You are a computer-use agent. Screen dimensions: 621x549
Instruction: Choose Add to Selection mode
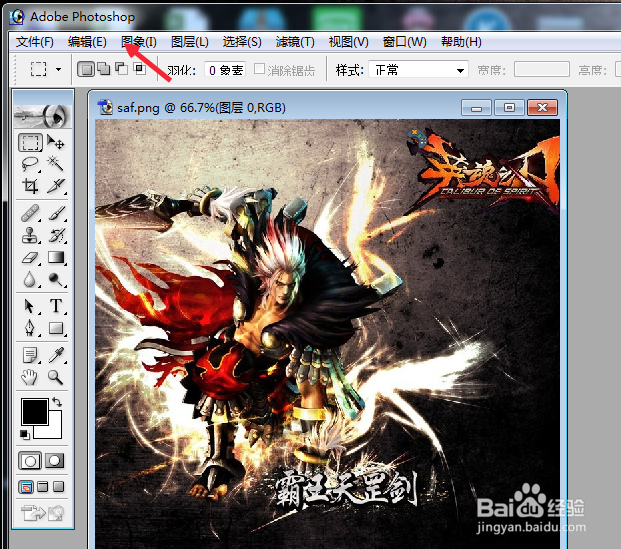[x=104, y=69]
